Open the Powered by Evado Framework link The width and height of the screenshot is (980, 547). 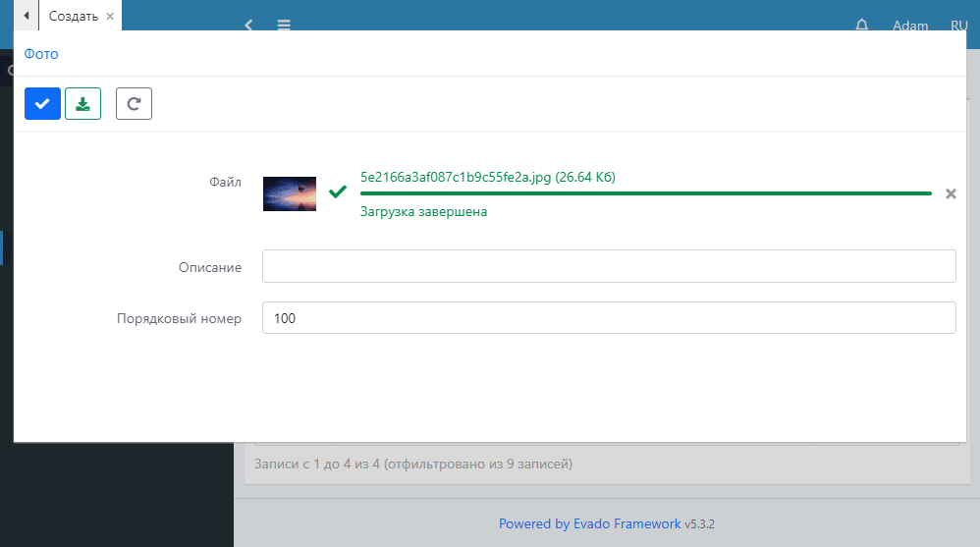click(589, 523)
